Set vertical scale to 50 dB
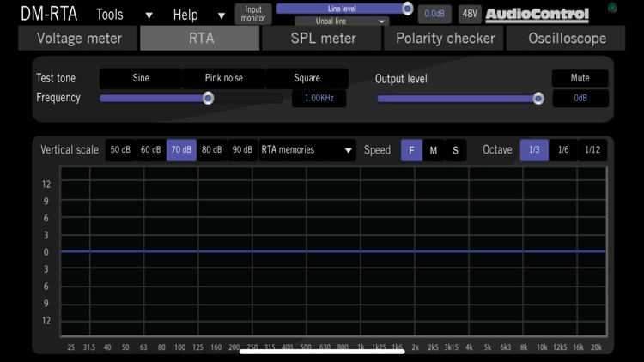This screenshot has width=644, height=362. 120,150
